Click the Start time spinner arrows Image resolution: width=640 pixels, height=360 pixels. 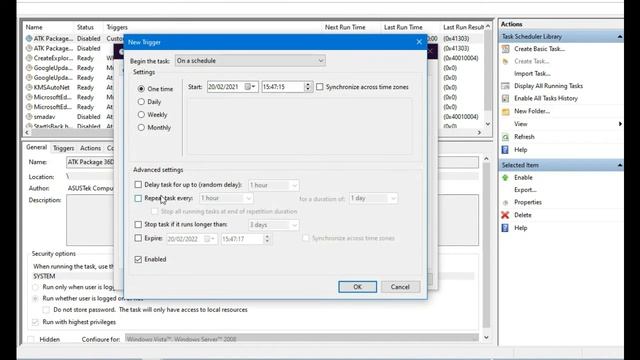(x=308, y=87)
